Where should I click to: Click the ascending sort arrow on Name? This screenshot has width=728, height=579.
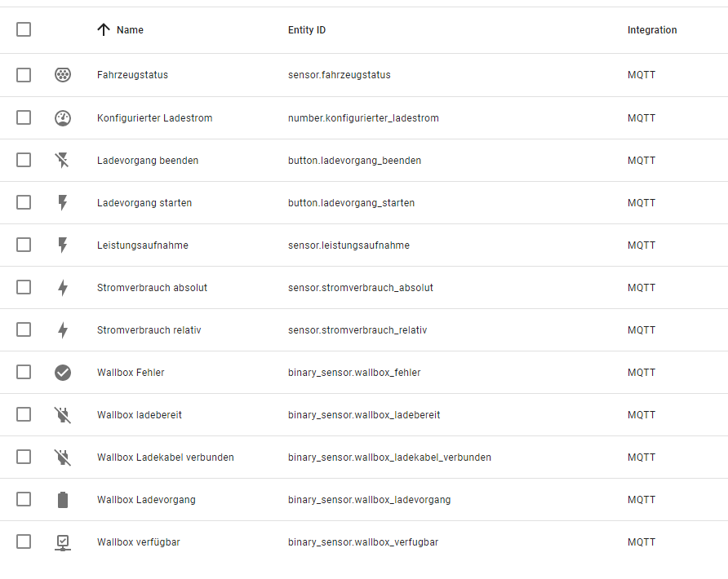click(103, 29)
